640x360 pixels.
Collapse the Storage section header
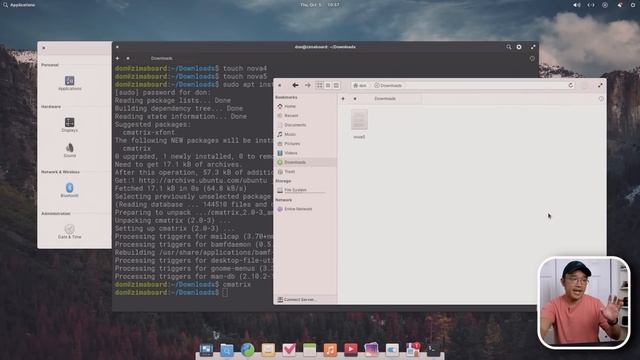tap(283, 181)
